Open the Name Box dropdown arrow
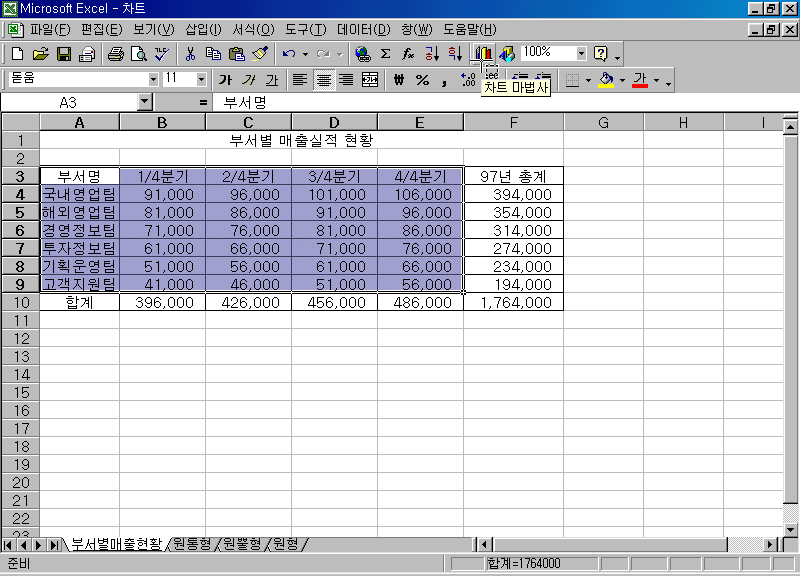Screen dimensions: 800x576 coord(145,102)
